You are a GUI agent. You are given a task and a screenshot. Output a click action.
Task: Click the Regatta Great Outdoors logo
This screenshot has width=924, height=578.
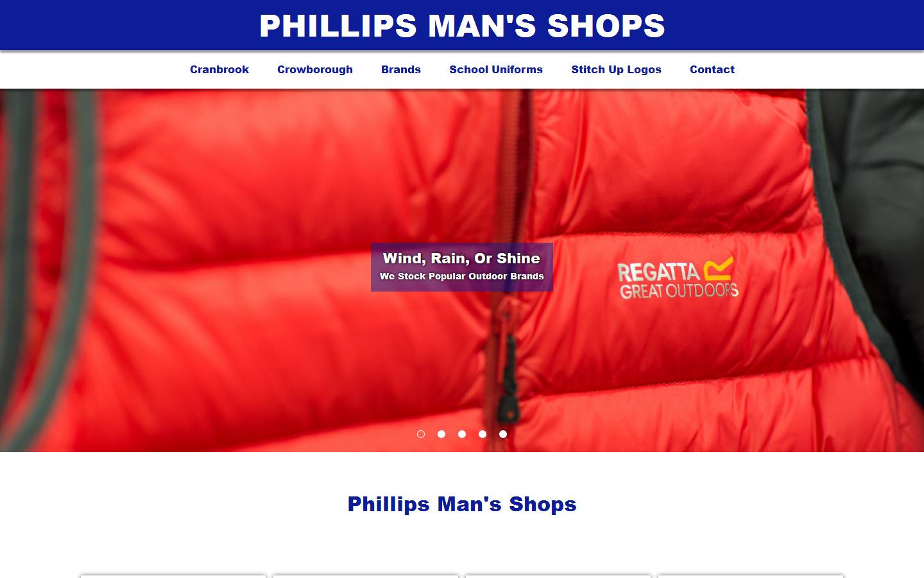coord(678,277)
